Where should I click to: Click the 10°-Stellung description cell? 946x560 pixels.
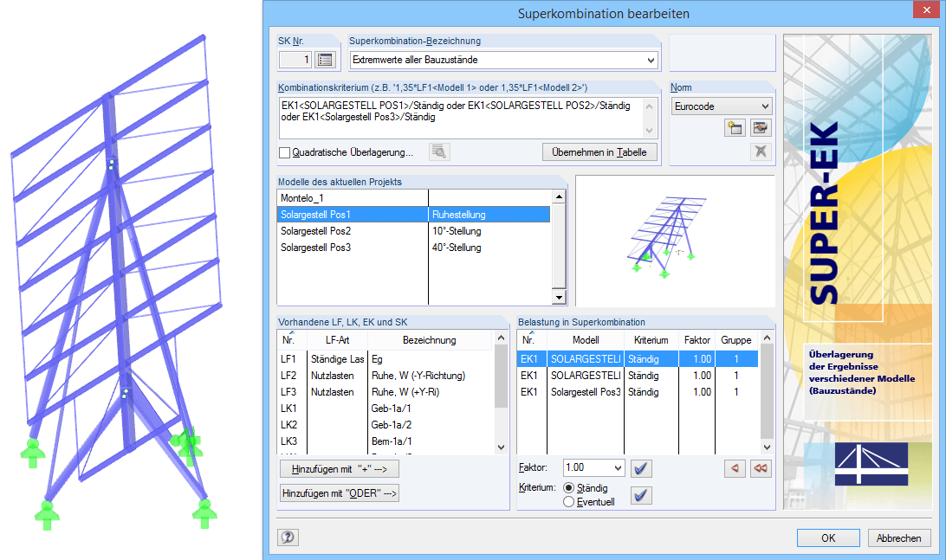click(x=489, y=231)
